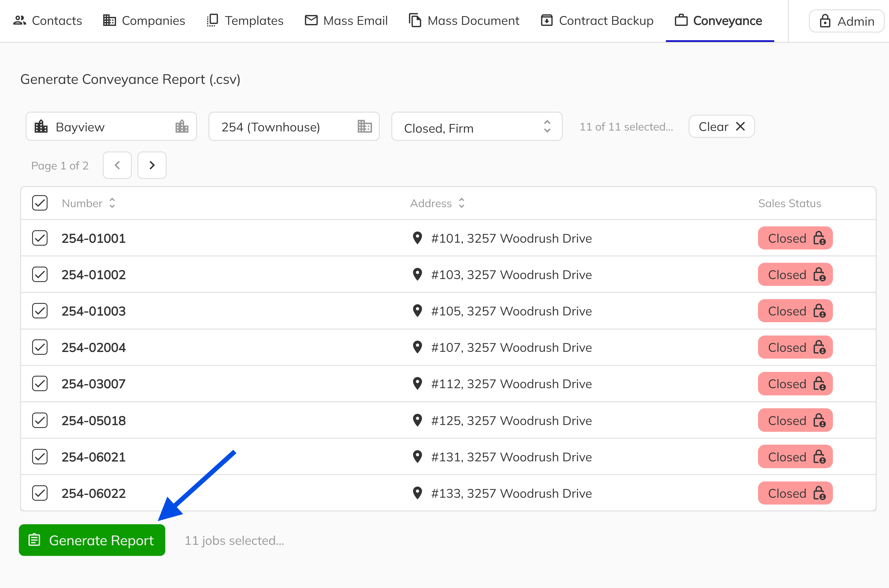Open the Contract Backup archive icon
This screenshot has width=889, height=588.
point(547,20)
